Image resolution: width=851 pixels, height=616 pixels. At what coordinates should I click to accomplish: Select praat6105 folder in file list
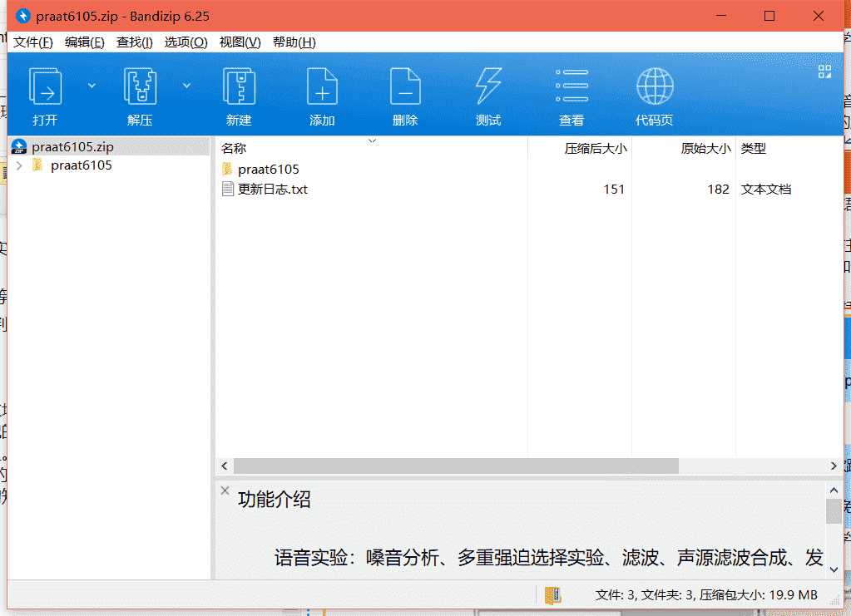(269, 170)
